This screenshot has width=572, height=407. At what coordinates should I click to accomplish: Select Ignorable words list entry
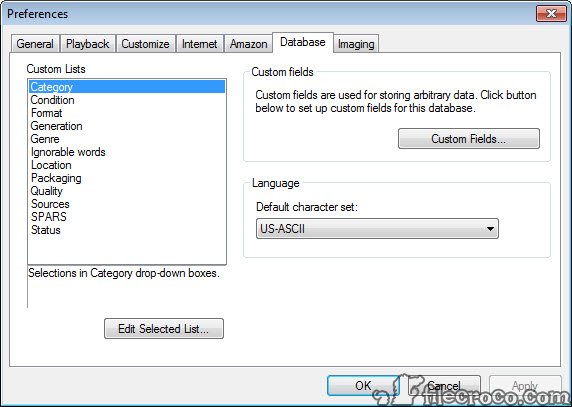[x=68, y=152]
